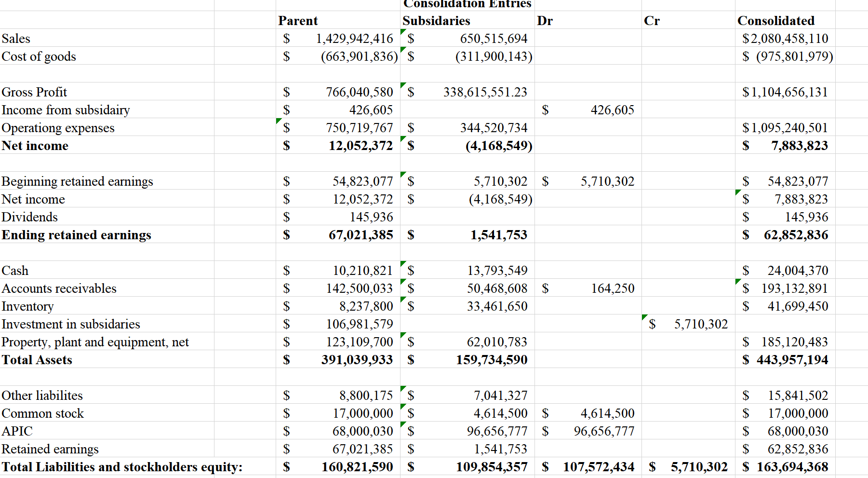Screen dimensions: 868x478
Task: View the comment marker on Subsidiaries Net income
Action: point(404,139)
